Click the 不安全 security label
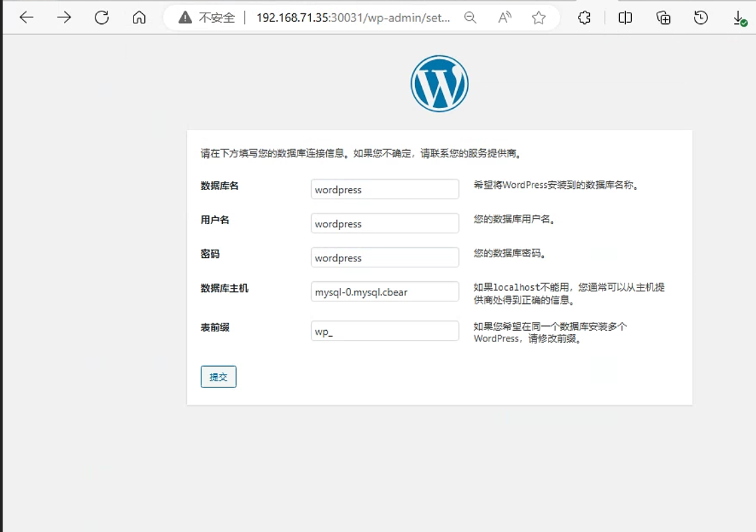Screen dimensions: 756x532 click(216, 18)
